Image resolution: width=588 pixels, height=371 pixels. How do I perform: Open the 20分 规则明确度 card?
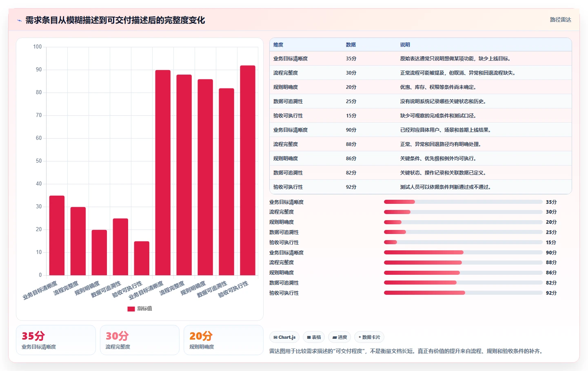click(224, 340)
